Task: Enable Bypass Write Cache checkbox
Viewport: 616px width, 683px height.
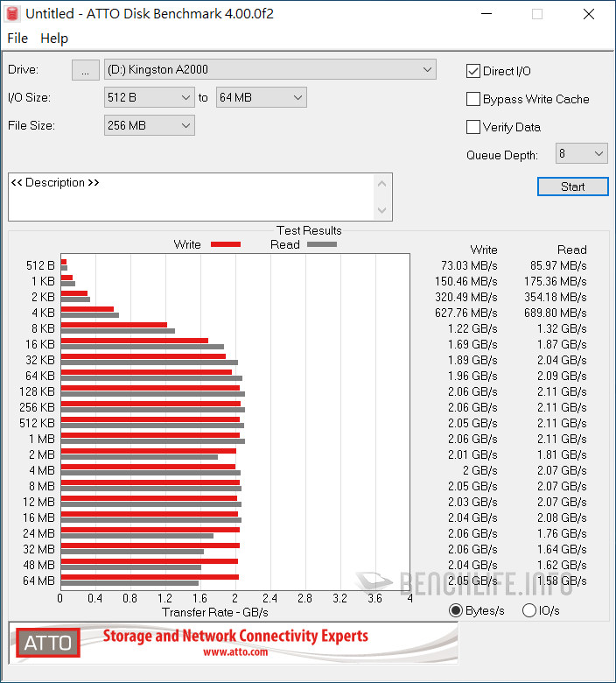Action: tap(472, 99)
